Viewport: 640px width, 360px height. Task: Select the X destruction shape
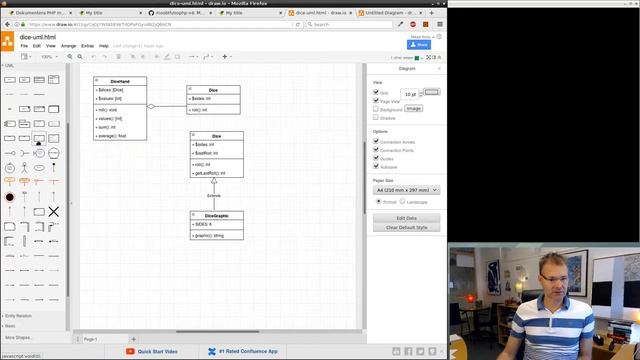(53, 211)
